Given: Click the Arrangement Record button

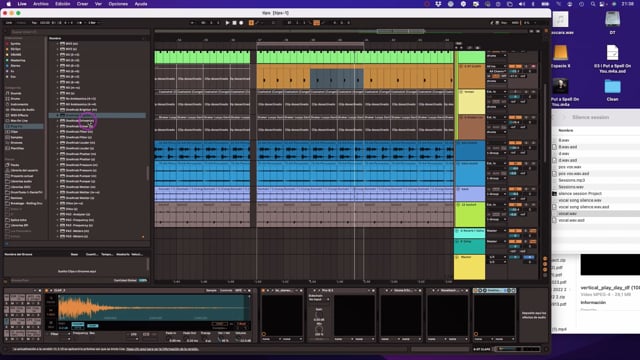Looking at the screenshot, I should click(241, 23).
